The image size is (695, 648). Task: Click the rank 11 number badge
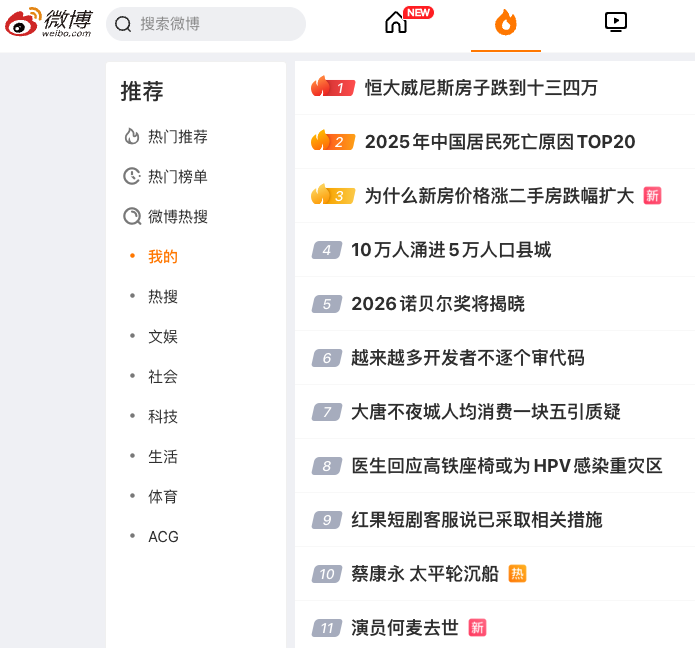pos(327,628)
